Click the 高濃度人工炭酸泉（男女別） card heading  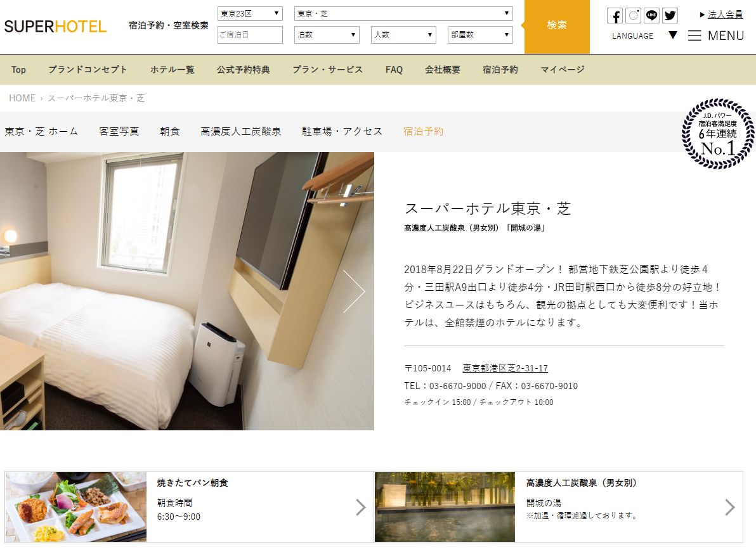[582, 483]
